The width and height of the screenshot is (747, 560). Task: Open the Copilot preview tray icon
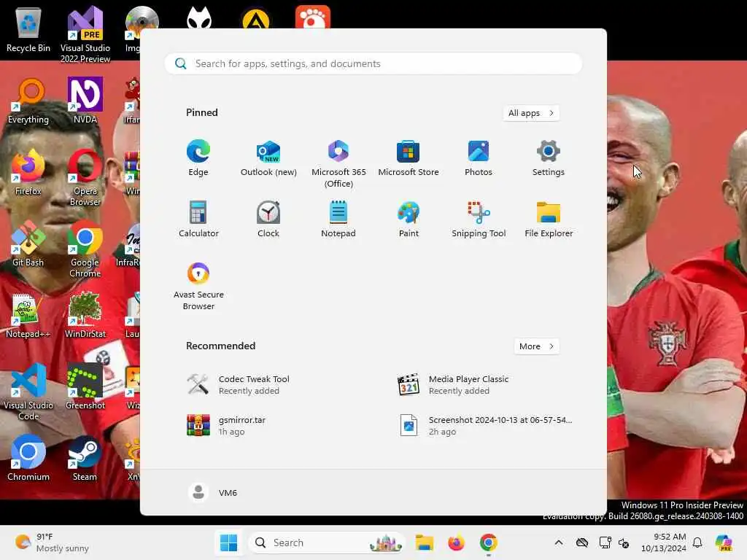tap(724, 542)
